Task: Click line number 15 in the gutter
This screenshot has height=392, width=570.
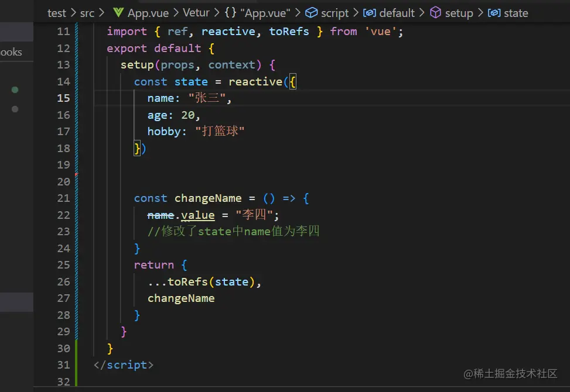Action: pos(64,98)
